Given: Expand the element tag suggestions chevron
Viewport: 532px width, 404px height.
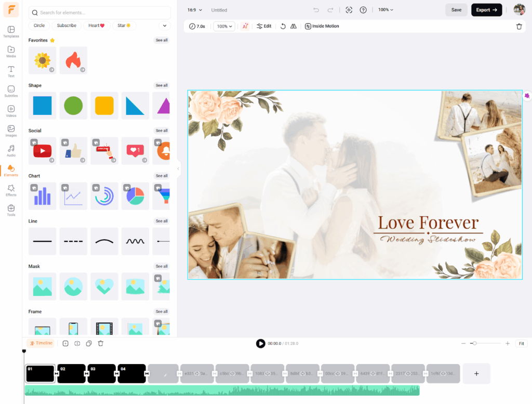Looking at the screenshot, I should (x=165, y=25).
